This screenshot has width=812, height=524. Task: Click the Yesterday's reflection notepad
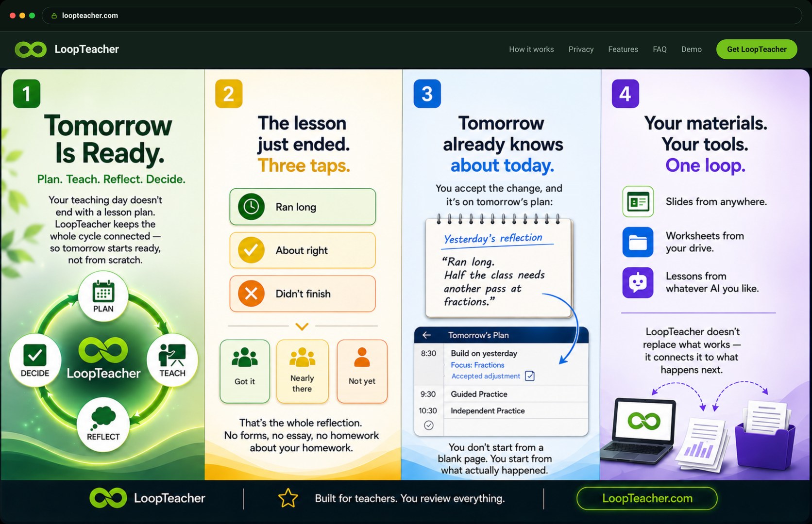499,267
